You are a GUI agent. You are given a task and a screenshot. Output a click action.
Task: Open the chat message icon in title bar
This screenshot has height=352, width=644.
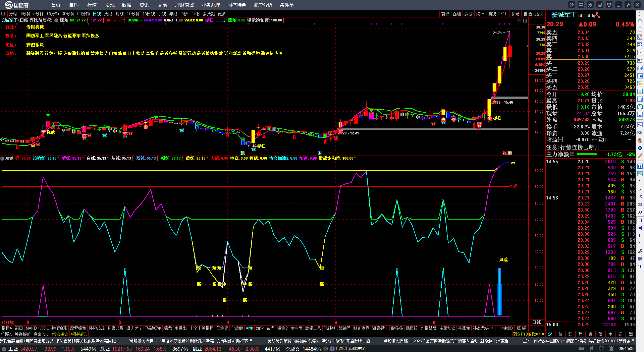coord(572,5)
